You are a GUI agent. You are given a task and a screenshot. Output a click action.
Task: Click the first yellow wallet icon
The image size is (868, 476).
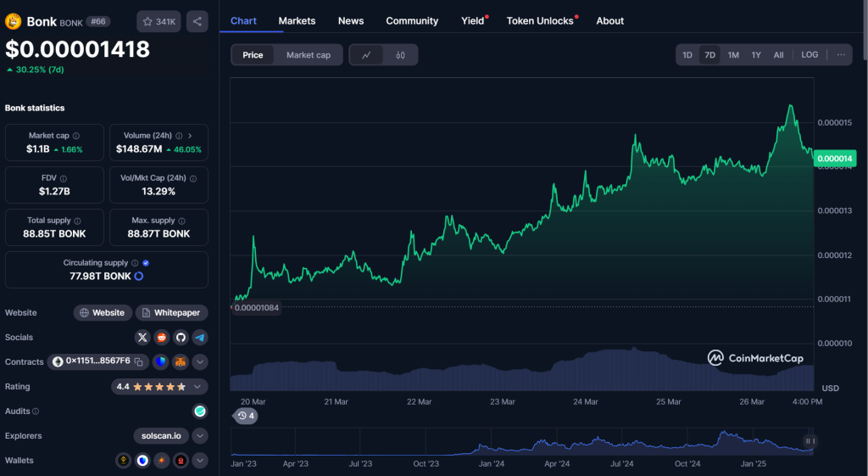coord(123,461)
